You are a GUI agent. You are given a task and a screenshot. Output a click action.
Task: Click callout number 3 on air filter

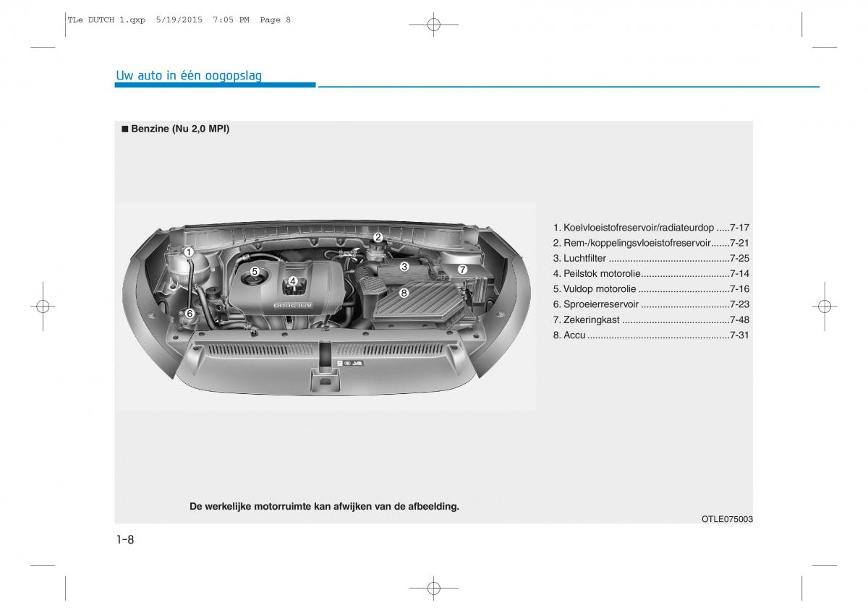[404, 267]
